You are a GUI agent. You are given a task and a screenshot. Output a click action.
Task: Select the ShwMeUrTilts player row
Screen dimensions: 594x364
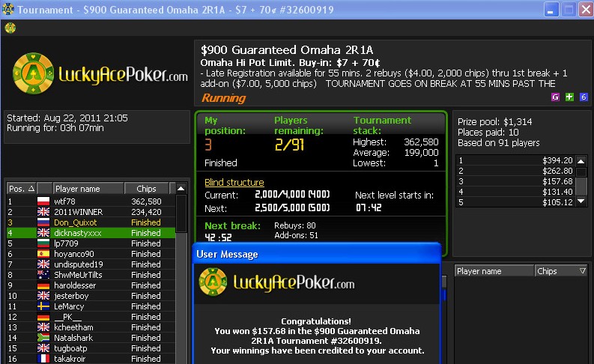pyautogui.click(x=91, y=275)
